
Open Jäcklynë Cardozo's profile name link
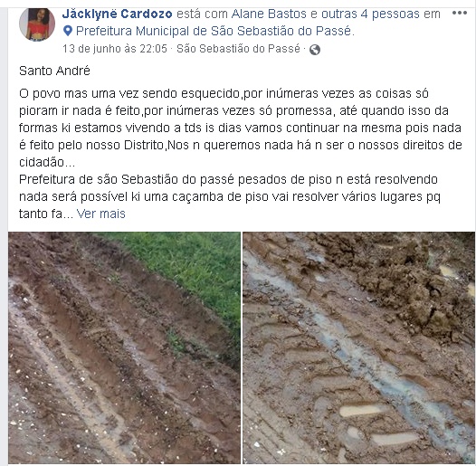point(117,14)
